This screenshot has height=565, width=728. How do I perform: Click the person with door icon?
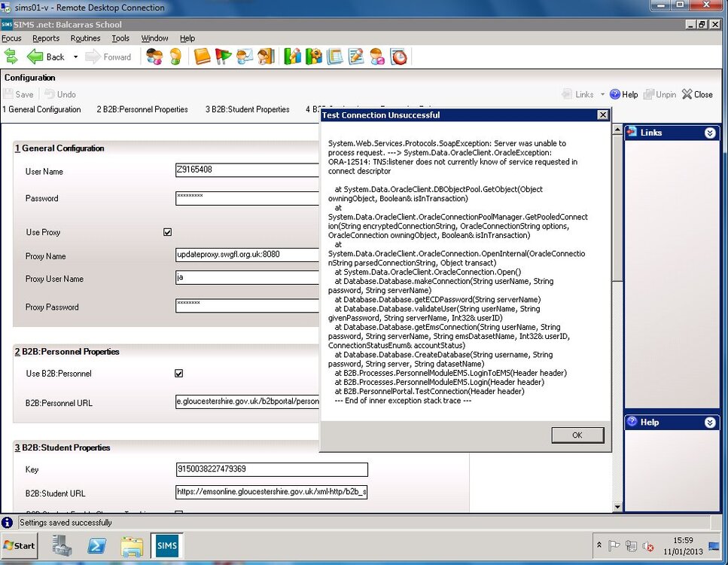tap(267, 56)
